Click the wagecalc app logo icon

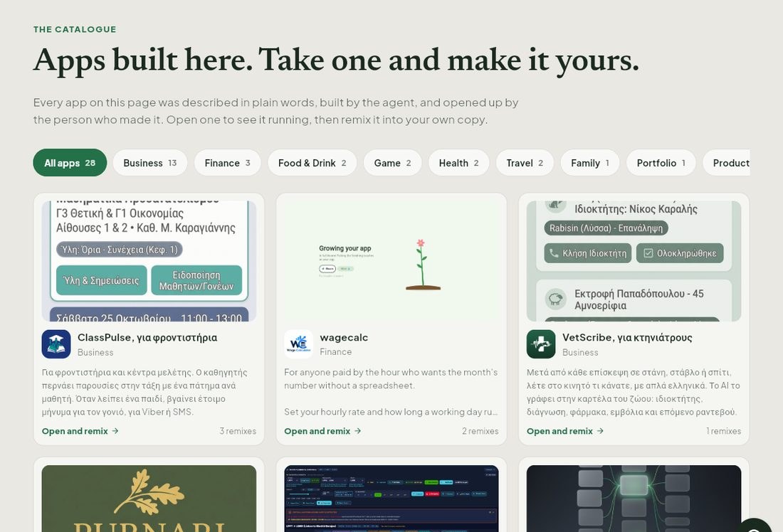click(x=299, y=344)
